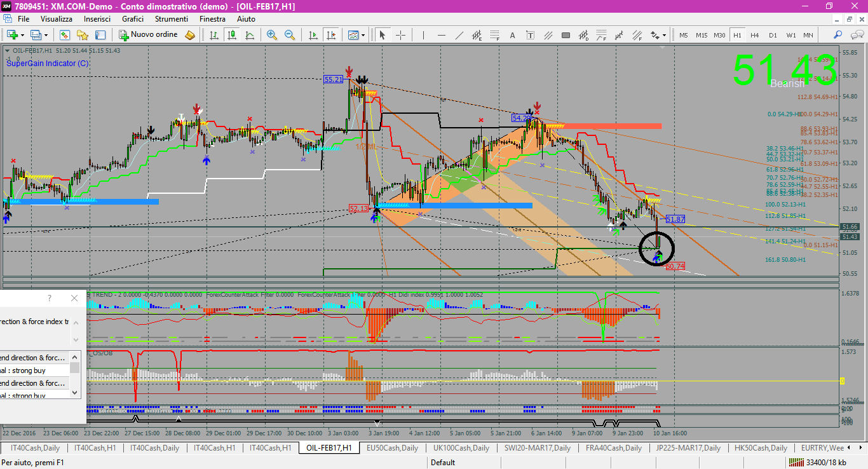The height and width of the screenshot is (469, 868).
Task: Switch timeframe to H4
Action: click(x=755, y=35)
